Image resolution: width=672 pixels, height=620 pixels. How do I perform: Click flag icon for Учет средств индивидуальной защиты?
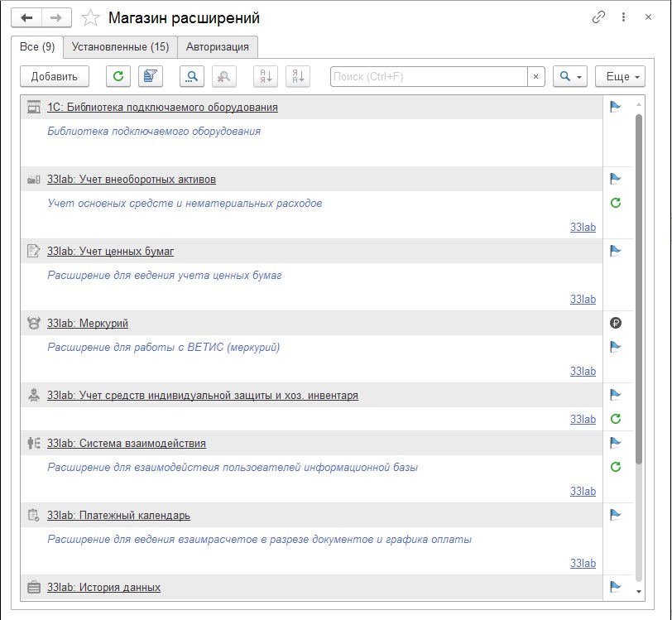click(x=616, y=395)
